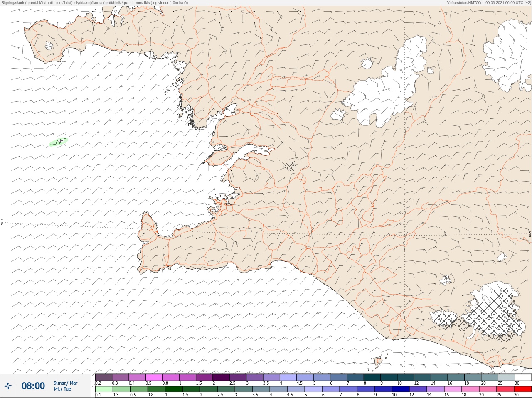Select the pale green lower swatch at 0.1
532x398 pixels.
[103, 389]
